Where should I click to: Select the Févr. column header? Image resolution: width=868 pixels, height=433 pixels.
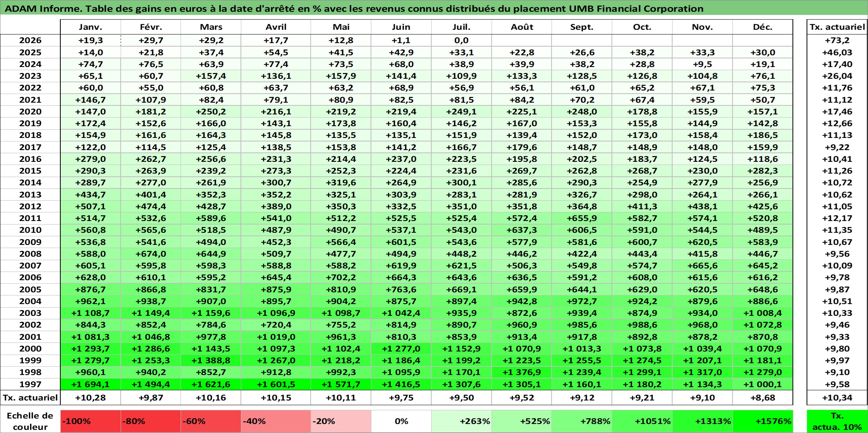click(151, 27)
